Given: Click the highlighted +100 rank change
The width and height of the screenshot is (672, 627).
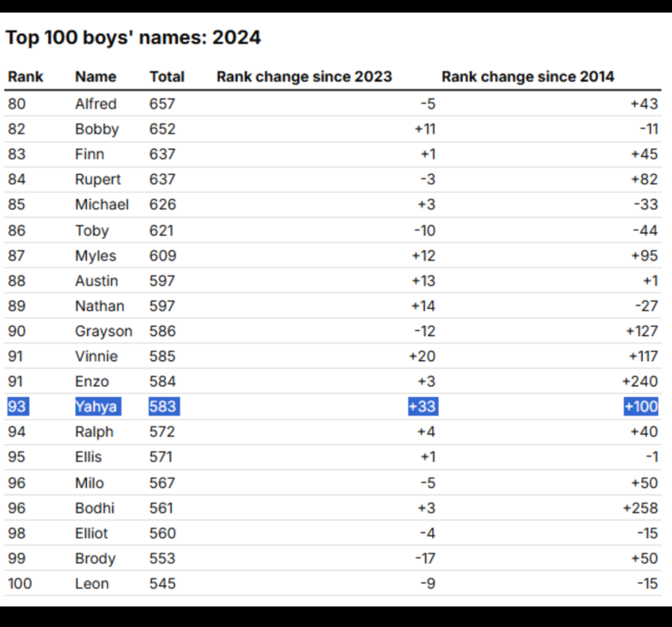Looking at the screenshot, I should [x=641, y=406].
